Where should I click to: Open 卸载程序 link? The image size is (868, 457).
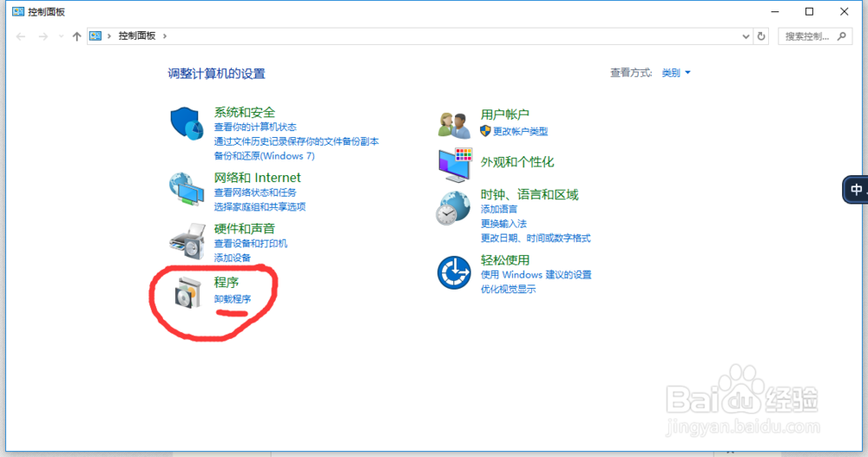click(233, 299)
